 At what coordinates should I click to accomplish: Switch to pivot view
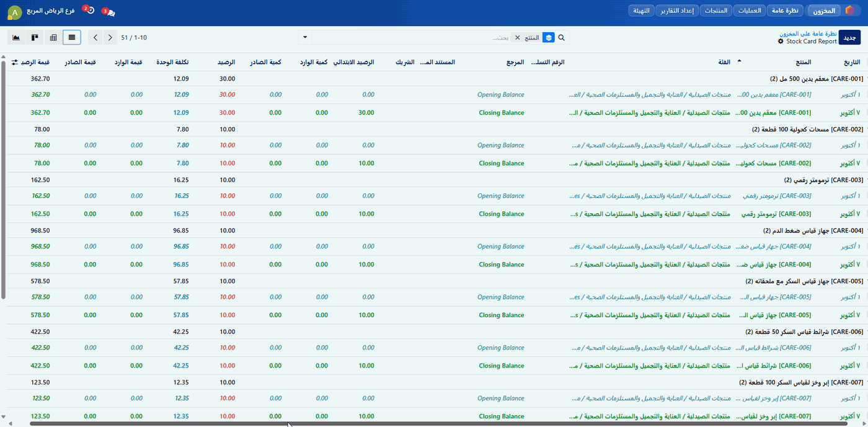[x=53, y=37]
